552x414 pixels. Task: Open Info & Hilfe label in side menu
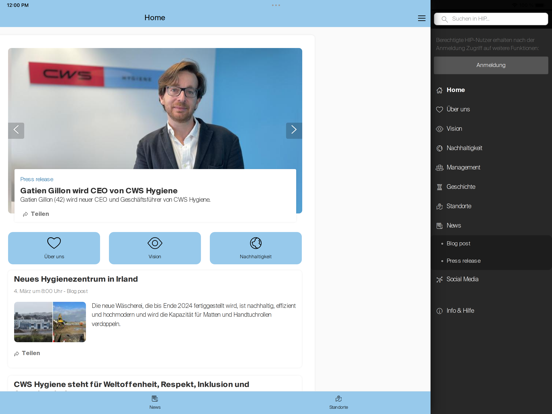pos(460,311)
